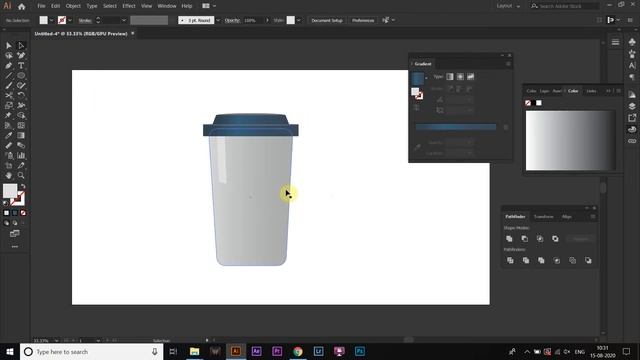The image size is (640, 360).
Task: Apply Color mode below fill swatch
Action: click(x=7, y=213)
